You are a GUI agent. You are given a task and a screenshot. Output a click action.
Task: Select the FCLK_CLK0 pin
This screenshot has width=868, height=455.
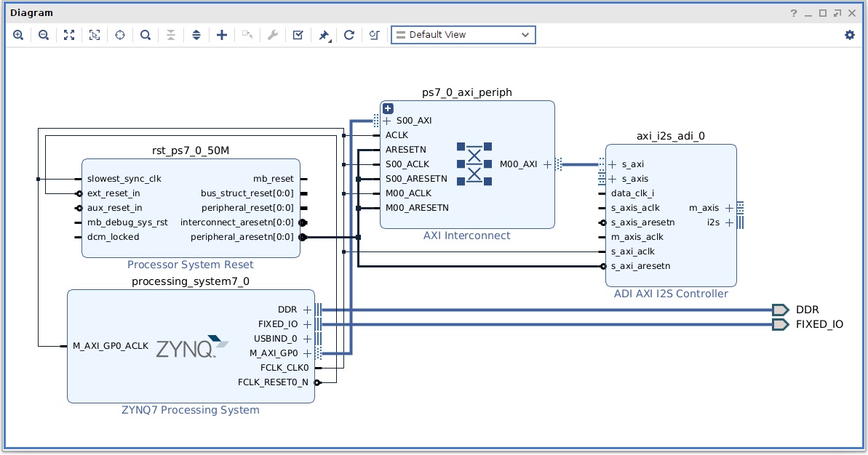coord(284,368)
